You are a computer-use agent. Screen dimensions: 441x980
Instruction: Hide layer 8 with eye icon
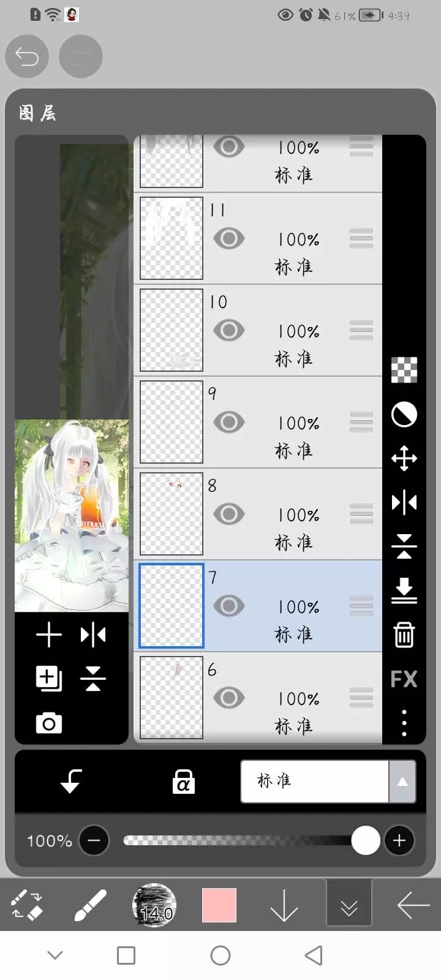point(229,514)
